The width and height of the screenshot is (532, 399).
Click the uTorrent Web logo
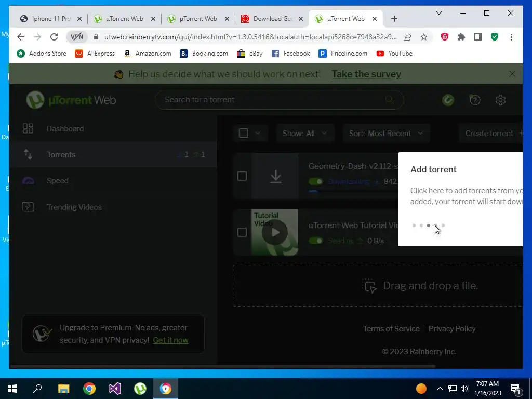[71, 100]
